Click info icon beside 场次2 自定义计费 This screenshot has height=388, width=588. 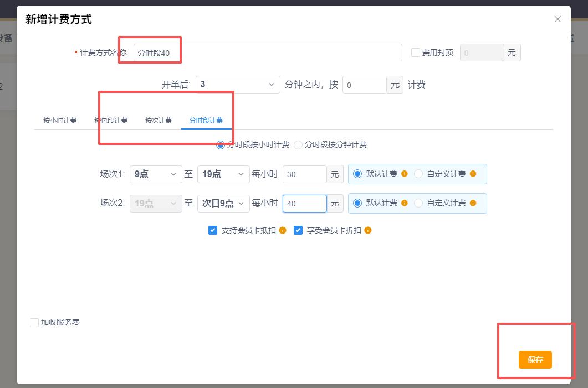coord(473,203)
